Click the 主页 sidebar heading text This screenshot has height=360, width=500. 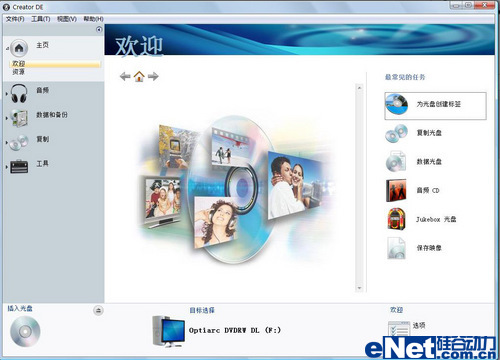click(42, 45)
